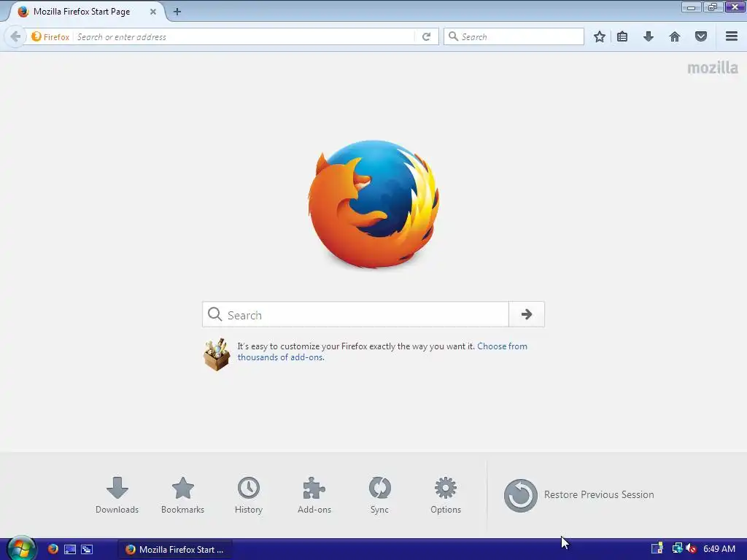Restore down the Firefox window

[713, 7]
